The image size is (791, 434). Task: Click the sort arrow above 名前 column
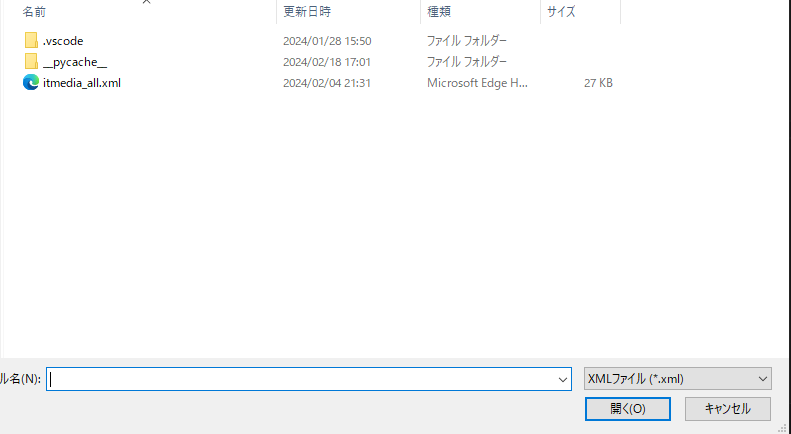[147, 2]
